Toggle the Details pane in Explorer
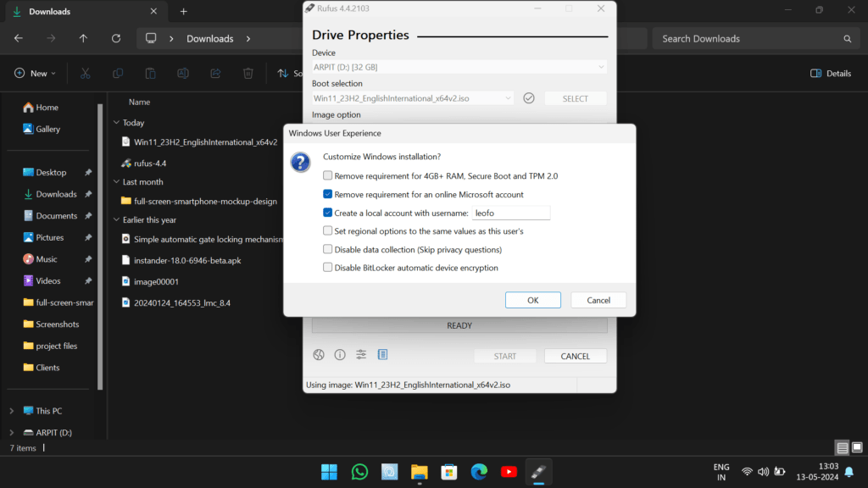Viewport: 868px width, 488px height. tap(831, 73)
